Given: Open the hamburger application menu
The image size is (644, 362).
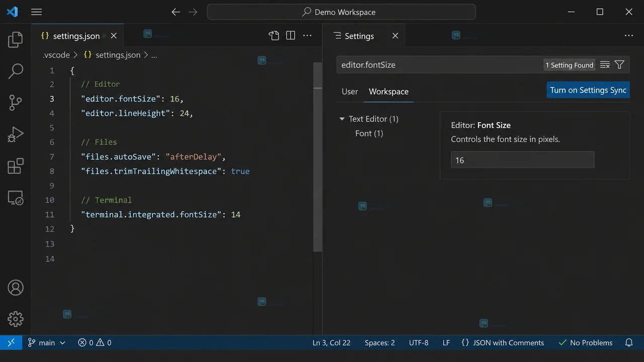Looking at the screenshot, I should point(36,12).
